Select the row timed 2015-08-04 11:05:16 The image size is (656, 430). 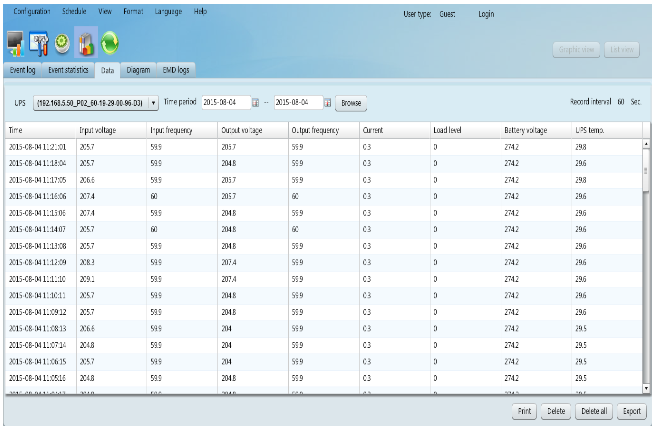click(x=324, y=379)
